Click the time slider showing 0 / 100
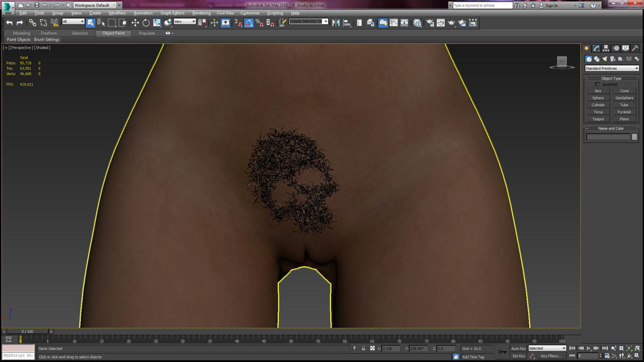 pyautogui.click(x=28, y=331)
